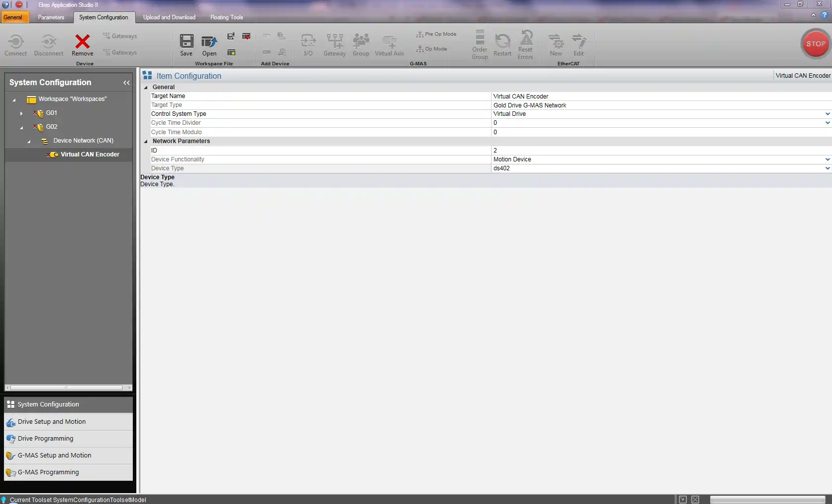Select the System Configuration ribbon tab
The image size is (832, 504).
point(104,17)
